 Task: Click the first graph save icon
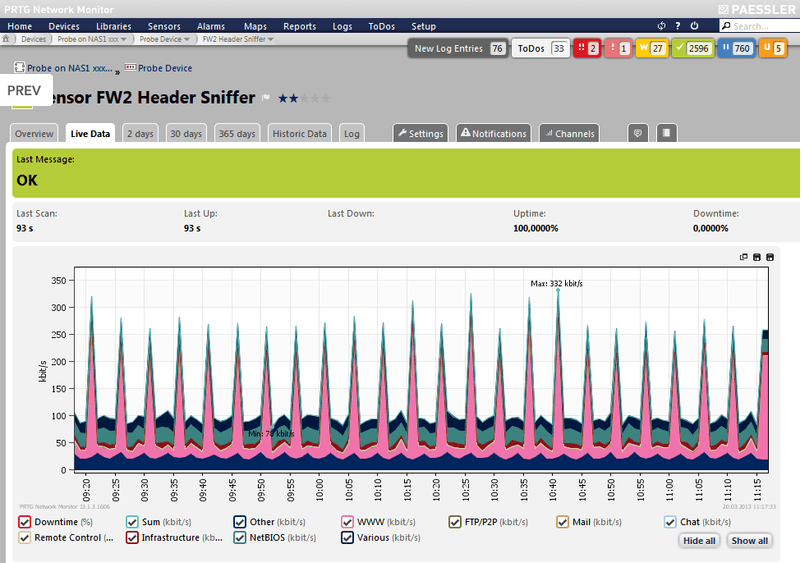click(757, 257)
